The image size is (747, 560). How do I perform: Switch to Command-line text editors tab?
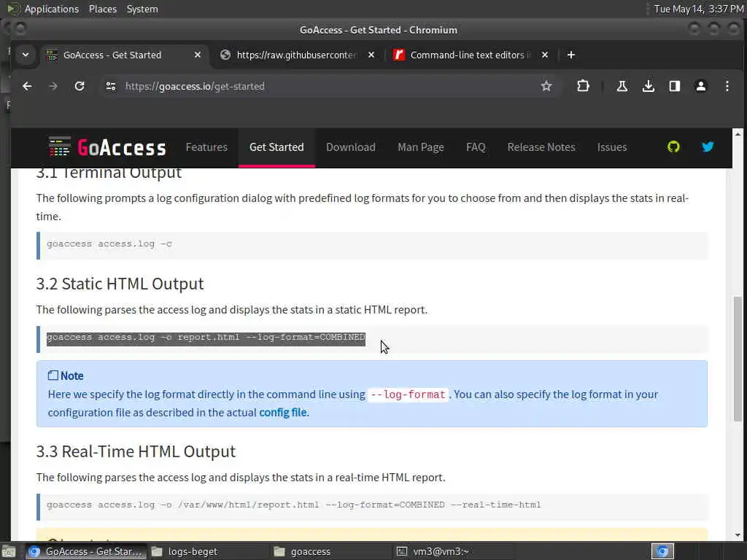(x=469, y=55)
